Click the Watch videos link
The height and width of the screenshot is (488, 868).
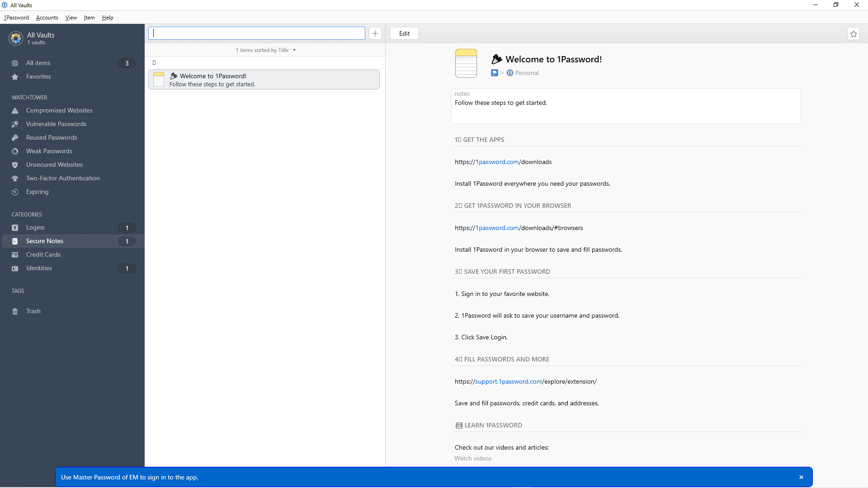tap(473, 458)
